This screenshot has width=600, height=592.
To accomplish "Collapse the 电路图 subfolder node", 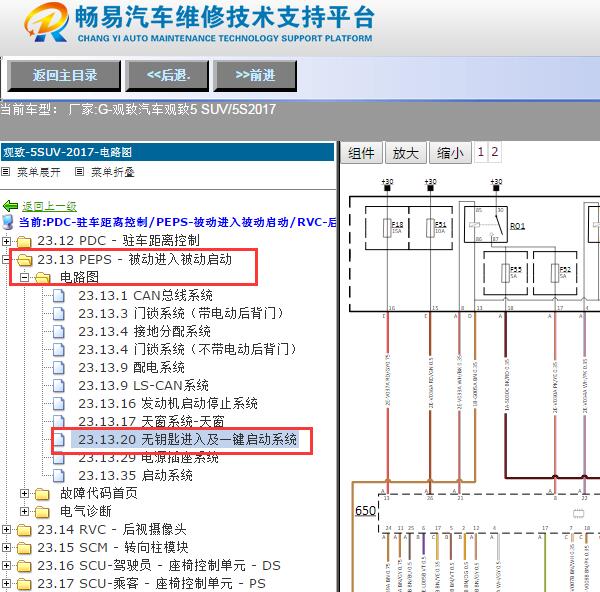I will pos(24,277).
